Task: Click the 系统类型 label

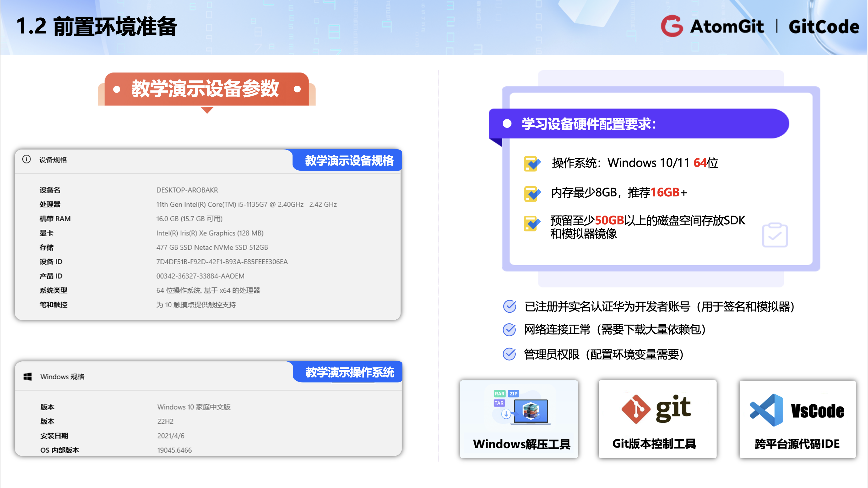Action: pos(53,290)
